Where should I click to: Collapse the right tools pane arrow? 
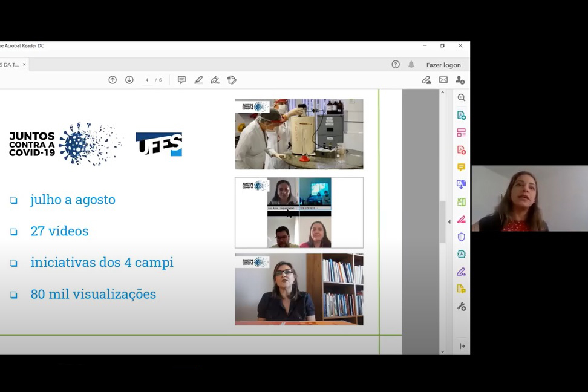click(449, 222)
